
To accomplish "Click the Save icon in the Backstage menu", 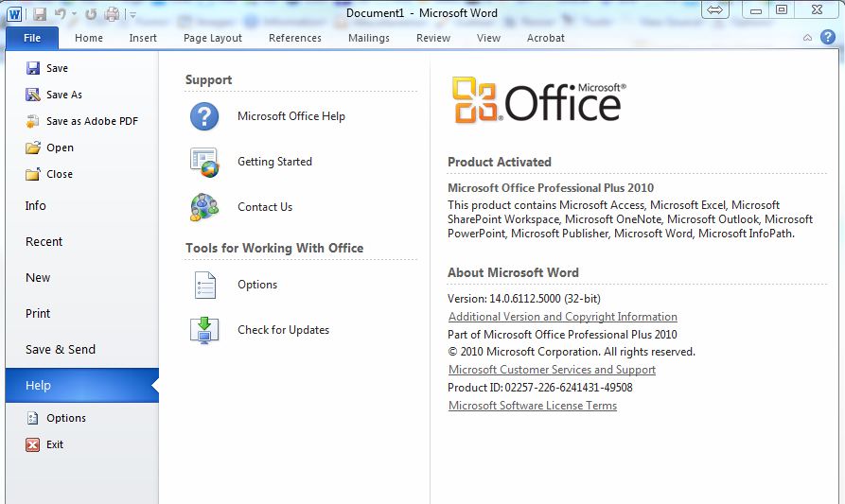I will click(x=33, y=68).
